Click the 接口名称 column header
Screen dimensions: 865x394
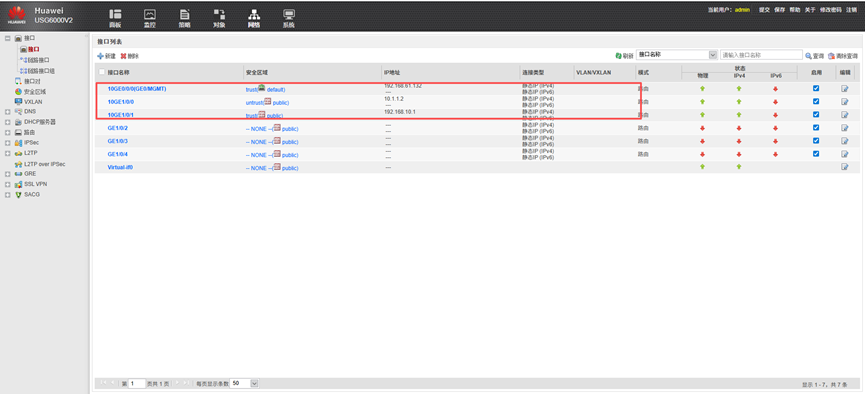[x=119, y=72]
